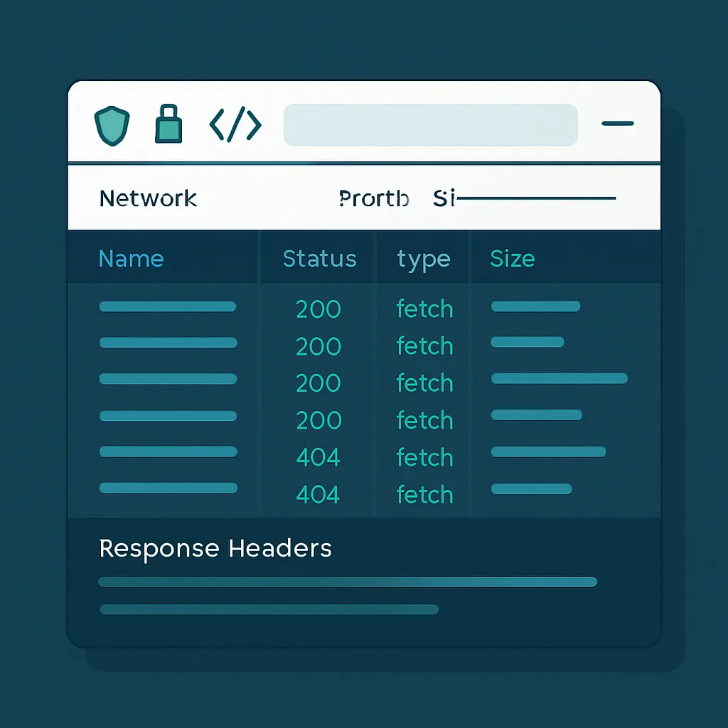
Task: Select the Prortb tab
Action: coord(374,199)
